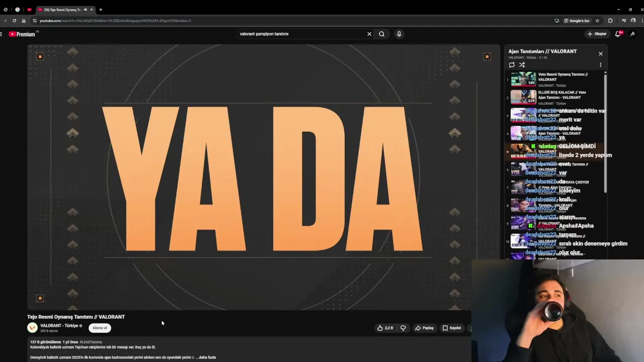The image size is (644, 362).
Task: Open site info icon in address bar
Action: pyautogui.click(x=35, y=21)
